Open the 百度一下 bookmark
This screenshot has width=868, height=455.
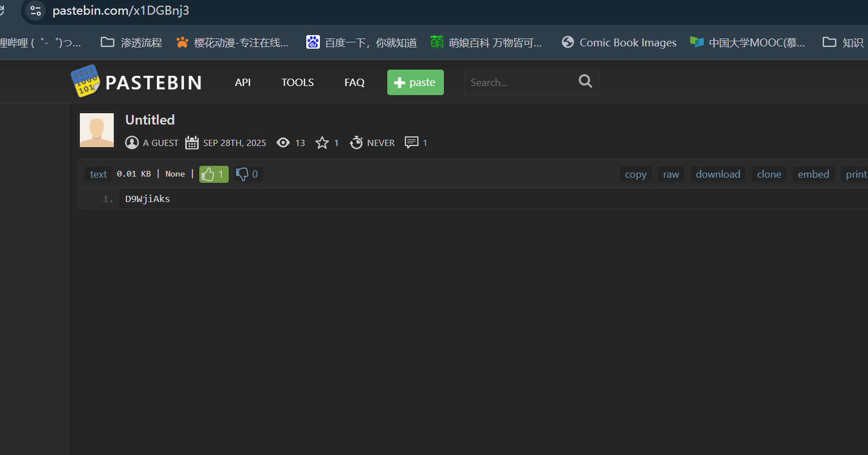tap(362, 42)
